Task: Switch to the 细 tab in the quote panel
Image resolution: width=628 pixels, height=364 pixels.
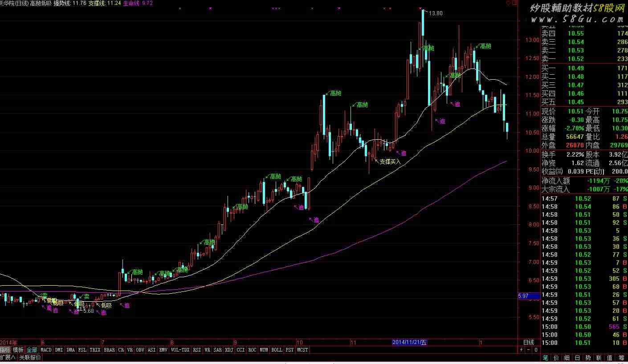Action: (x=567, y=357)
